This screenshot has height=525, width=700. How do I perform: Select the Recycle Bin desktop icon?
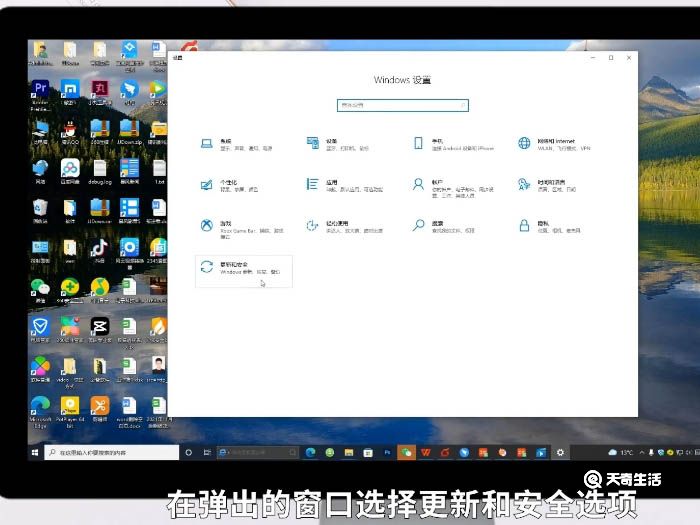click(x=40, y=212)
